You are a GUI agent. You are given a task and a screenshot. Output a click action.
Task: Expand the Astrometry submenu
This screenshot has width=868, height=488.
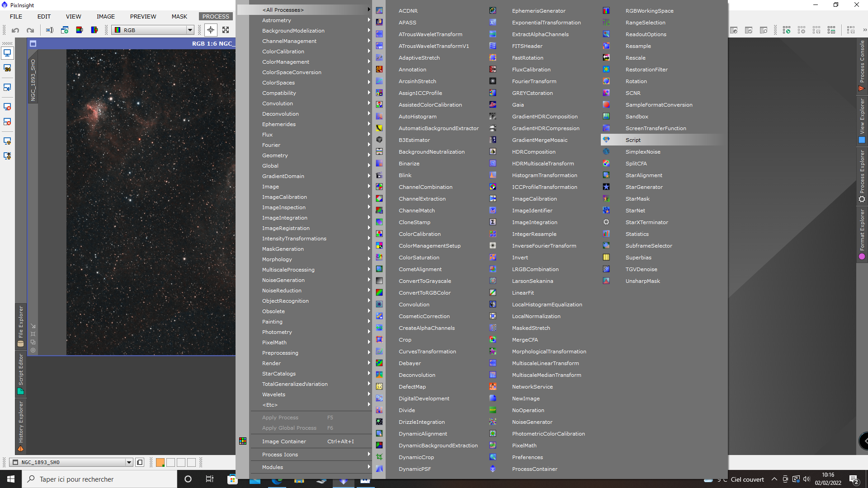pos(311,20)
